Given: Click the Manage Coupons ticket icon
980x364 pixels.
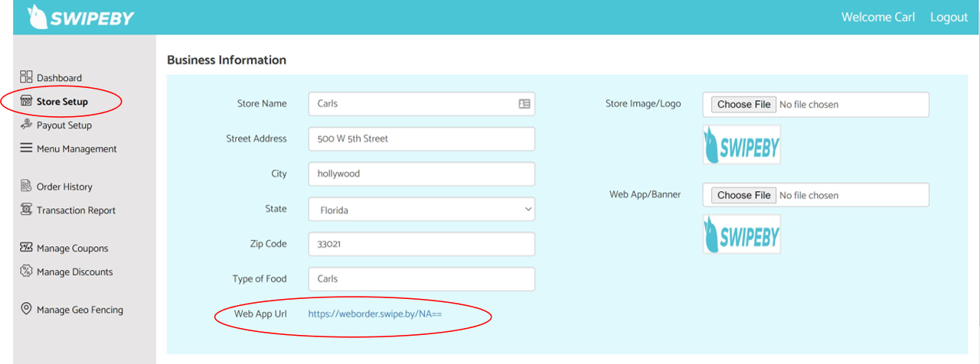Looking at the screenshot, I should click(x=26, y=248).
